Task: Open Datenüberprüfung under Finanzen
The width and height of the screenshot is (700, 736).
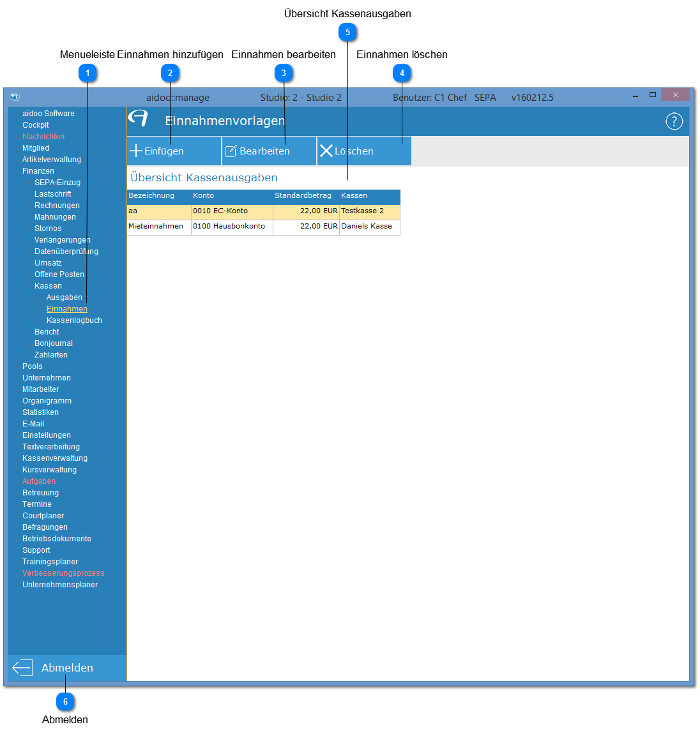Action: click(x=66, y=252)
